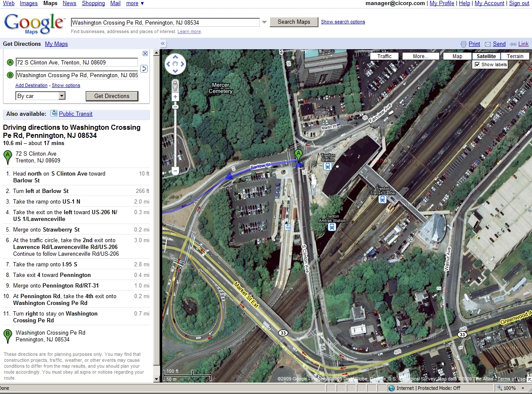Viewport: 532px width, 394px height.
Task: Select step 3 Take the ramp onto US-1 N
Action: pyautogui.click(x=76, y=201)
